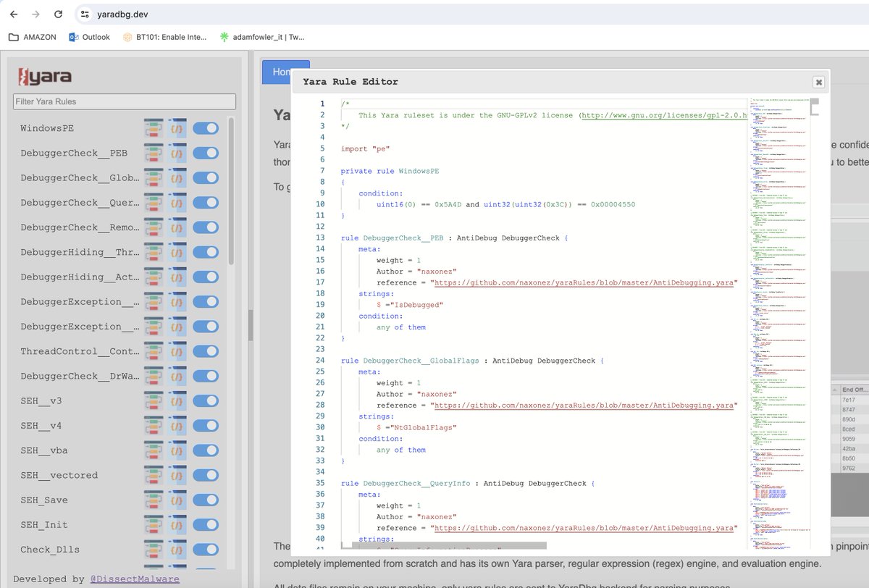Screen dimensions: 869x588
Task: Click the browser back arrow
Action: click(x=13, y=14)
